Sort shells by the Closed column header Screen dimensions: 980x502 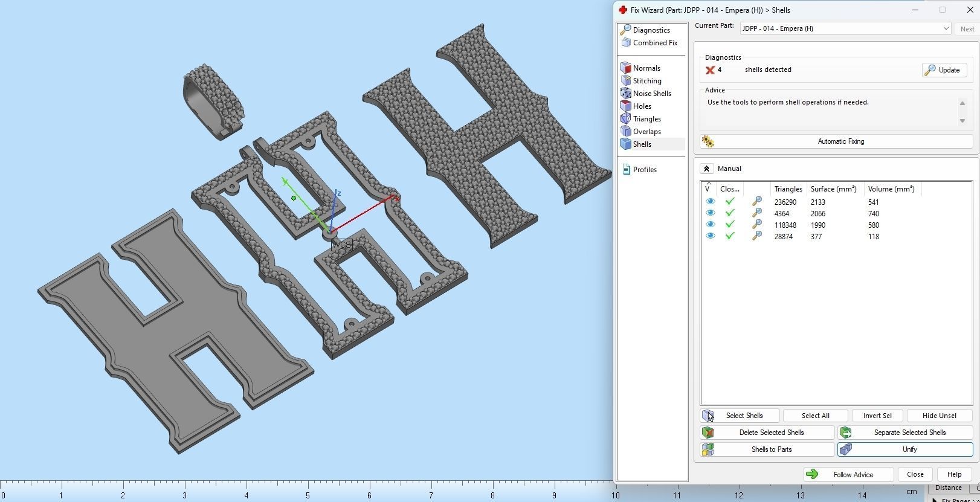click(730, 189)
